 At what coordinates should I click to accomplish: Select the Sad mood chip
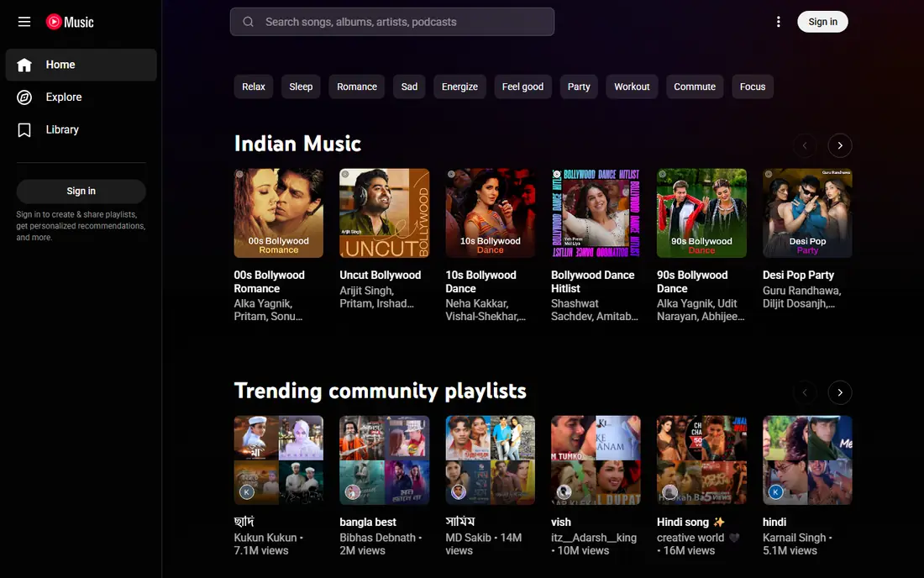409,87
